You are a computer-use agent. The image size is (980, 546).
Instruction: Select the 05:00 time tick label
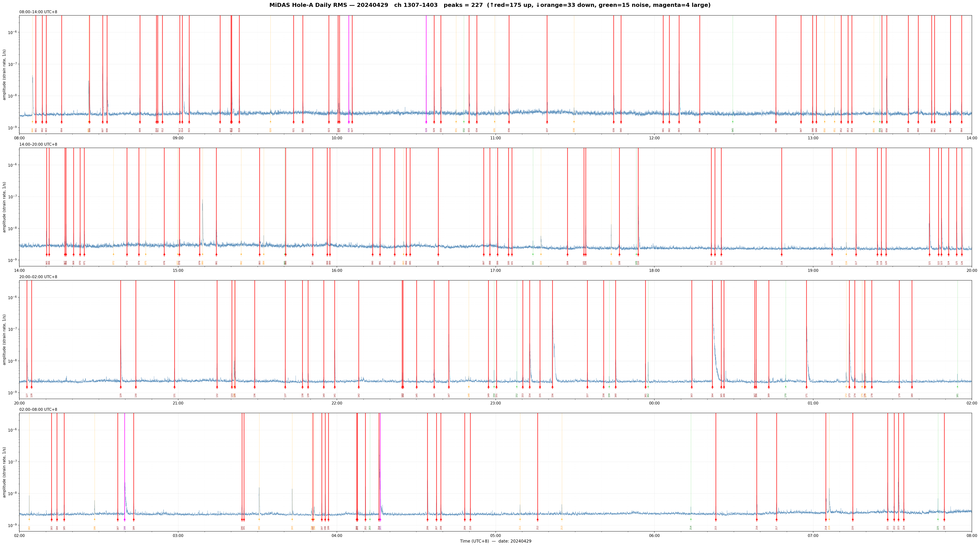495,536
